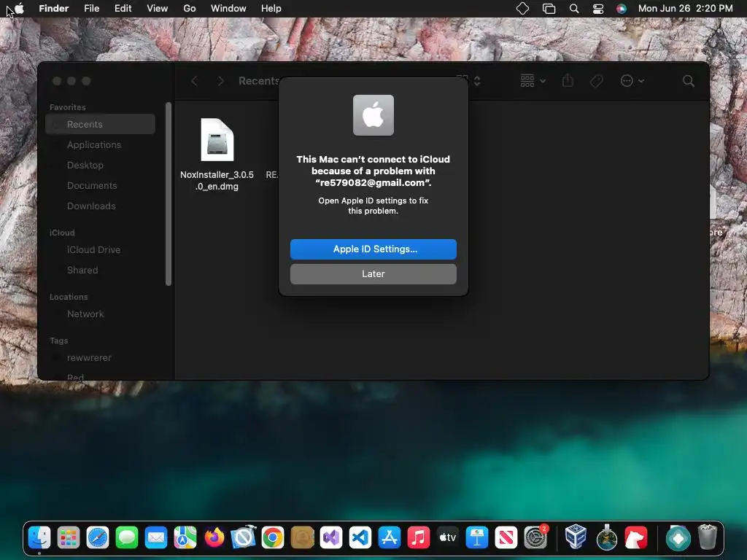Select the NoxInstaller_3.0.5.0_en.dmg file icon

pyautogui.click(x=217, y=139)
